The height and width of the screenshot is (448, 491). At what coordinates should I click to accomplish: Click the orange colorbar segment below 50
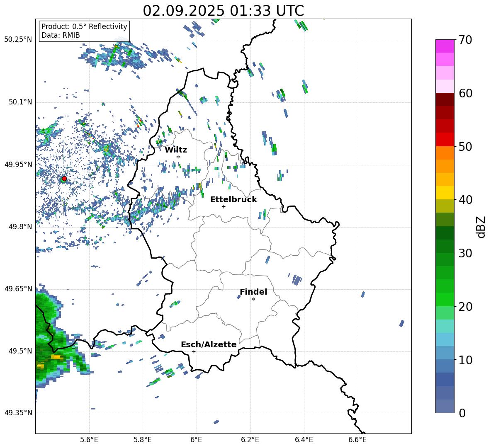point(445,153)
